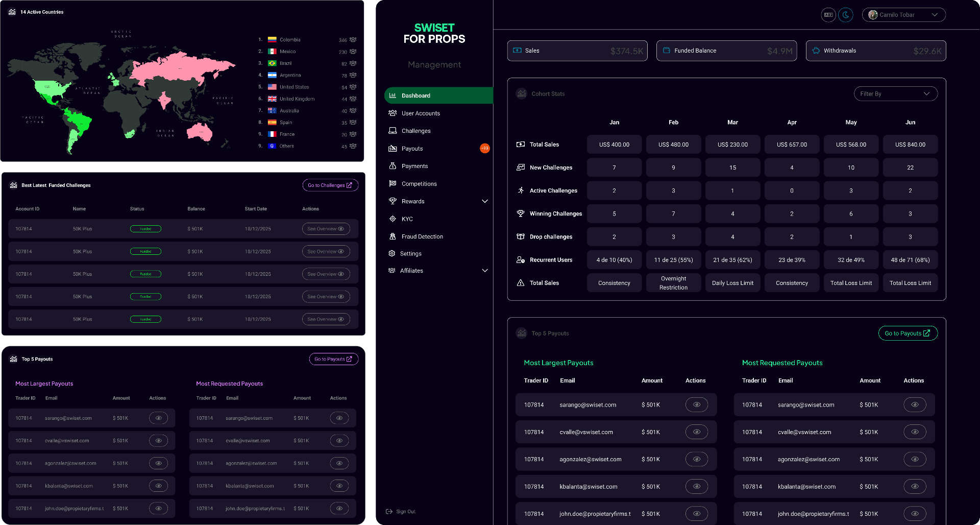The image size is (980, 525).
Task: View sarango payout in left Most Largest table
Action: (x=158, y=418)
